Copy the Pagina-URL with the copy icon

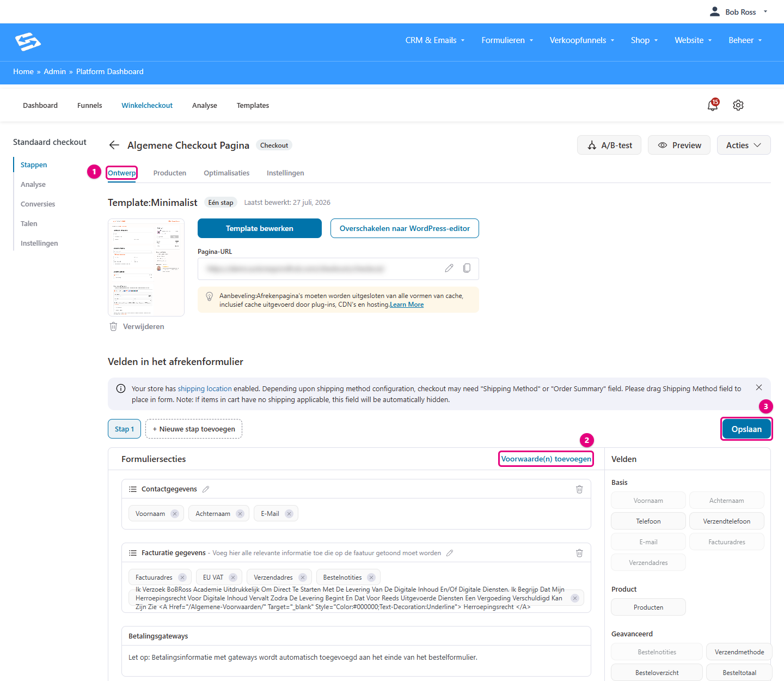pos(467,268)
